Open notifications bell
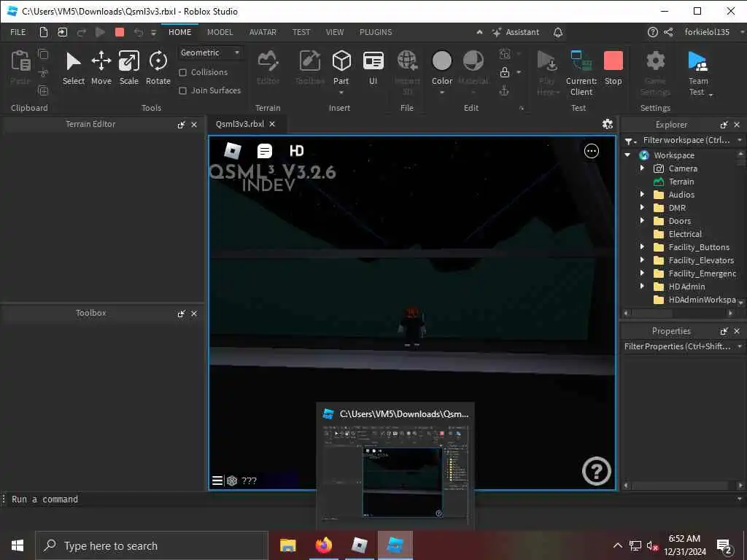747x560 pixels. (558, 32)
